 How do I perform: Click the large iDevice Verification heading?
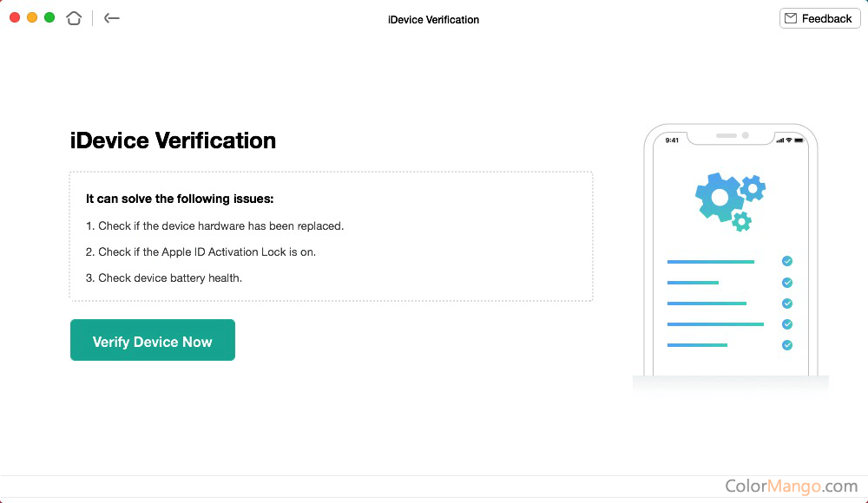[x=173, y=140]
